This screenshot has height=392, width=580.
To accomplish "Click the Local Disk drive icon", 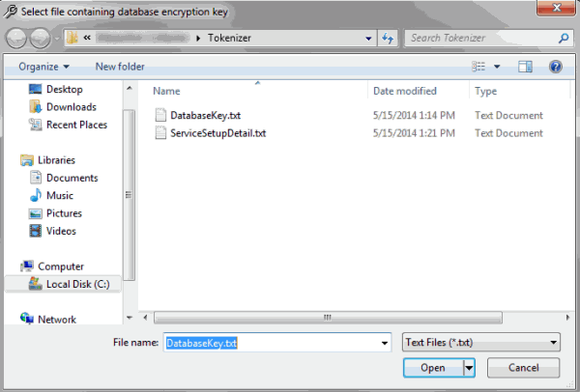I will pyautogui.click(x=36, y=284).
